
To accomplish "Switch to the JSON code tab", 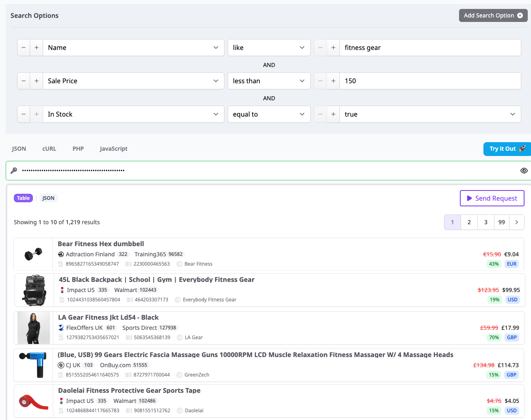I will [x=19, y=149].
